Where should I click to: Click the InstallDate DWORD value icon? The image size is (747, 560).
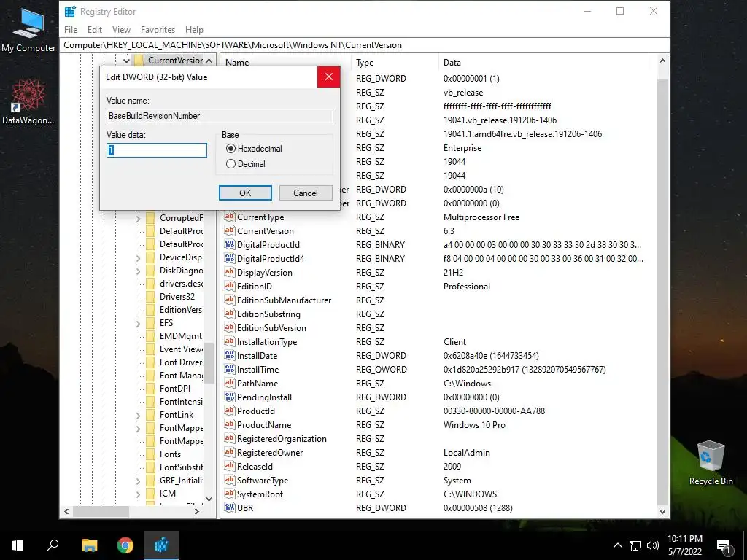[x=230, y=355]
